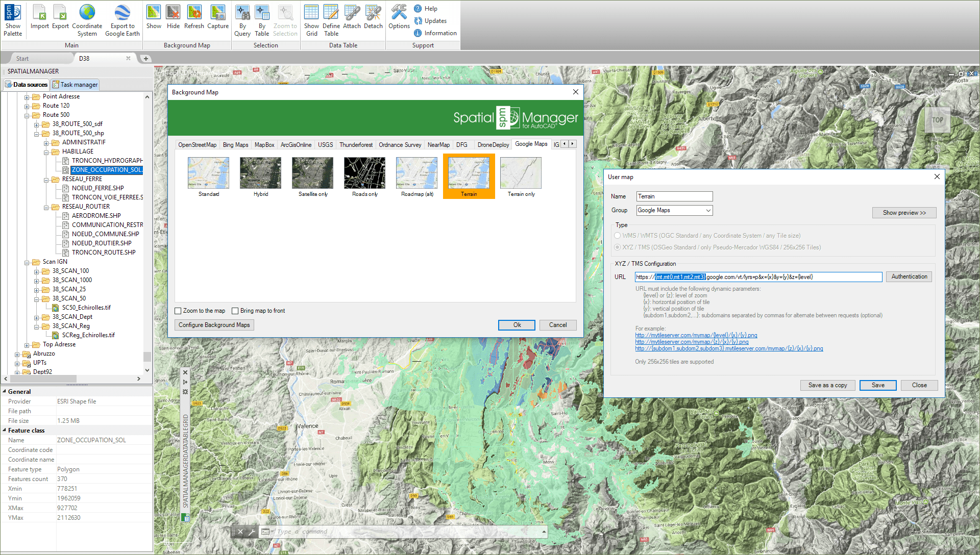Open the Options tool
The image size is (980, 555).
[x=399, y=17]
